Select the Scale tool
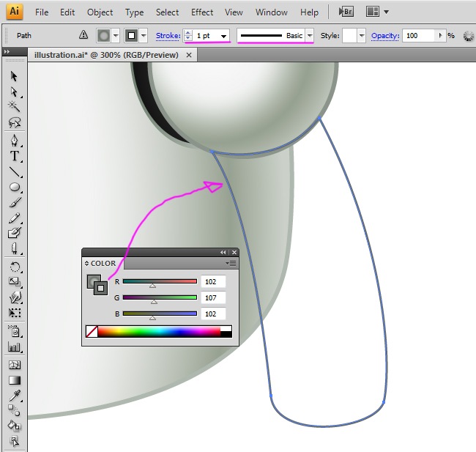Screen dimensions: 476x452 (14, 282)
